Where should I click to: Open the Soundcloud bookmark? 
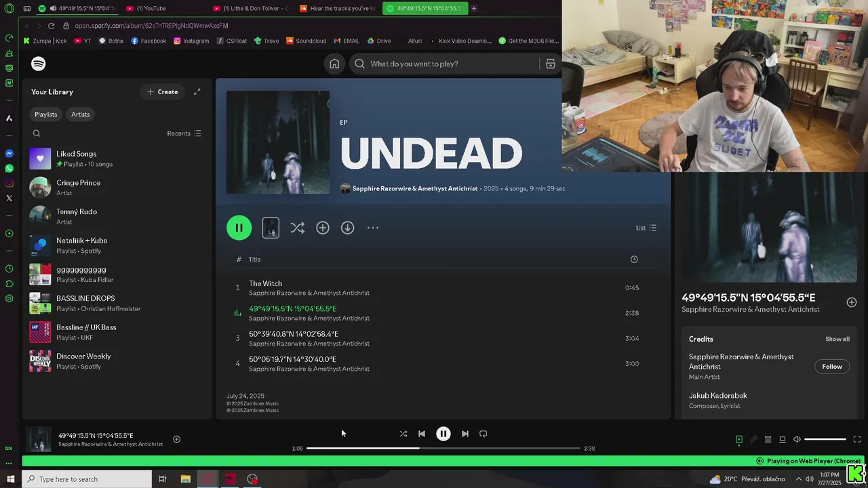pos(306,41)
